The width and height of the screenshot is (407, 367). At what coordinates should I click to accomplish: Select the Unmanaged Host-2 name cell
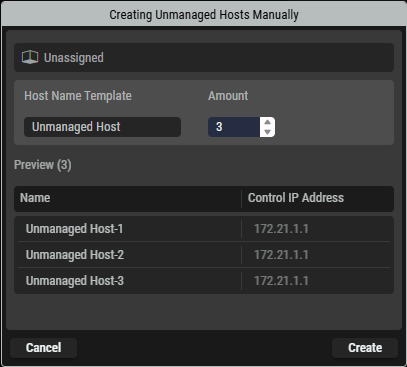coord(129,255)
